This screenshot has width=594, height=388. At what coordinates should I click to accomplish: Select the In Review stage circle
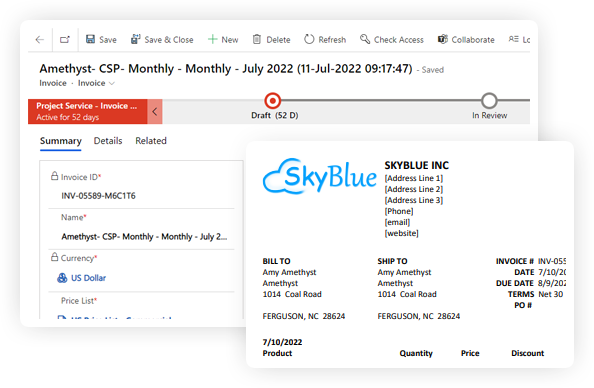pyautogui.click(x=489, y=101)
